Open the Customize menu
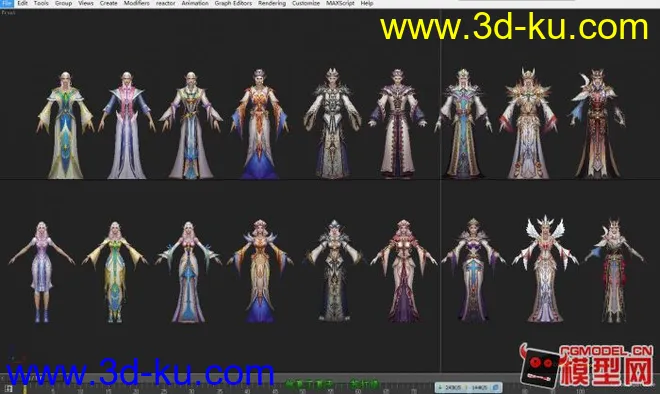 coord(306,3)
